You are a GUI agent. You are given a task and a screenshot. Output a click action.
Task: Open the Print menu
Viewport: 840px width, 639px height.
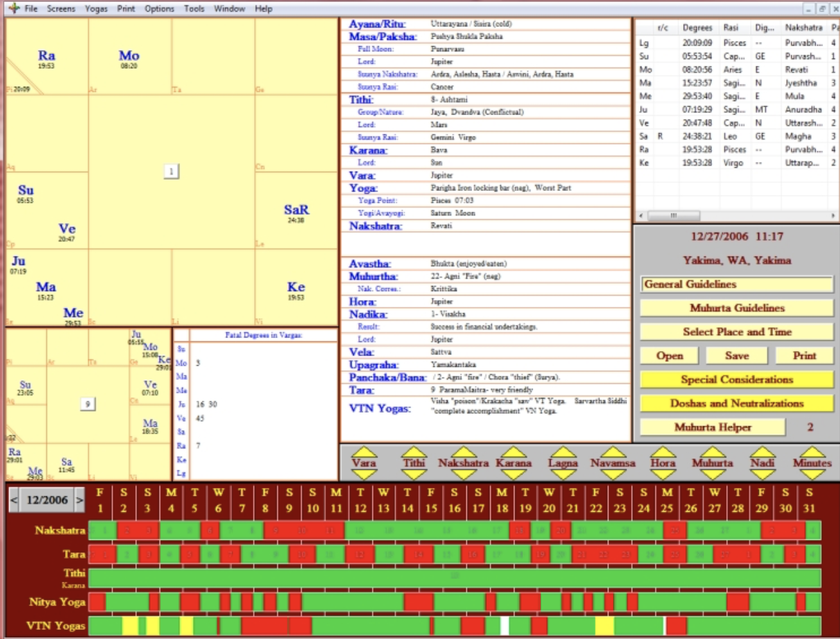[x=126, y=8]
